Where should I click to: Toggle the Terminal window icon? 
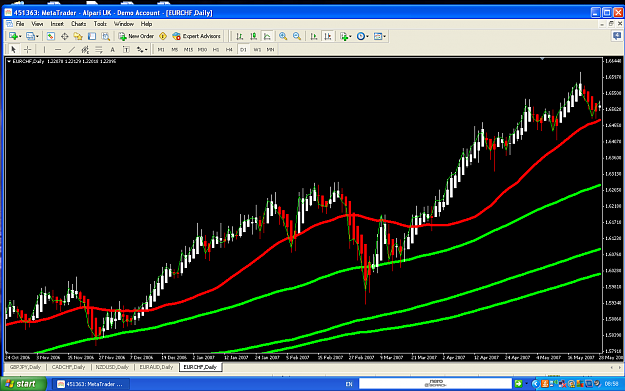(x=92, y=36)
